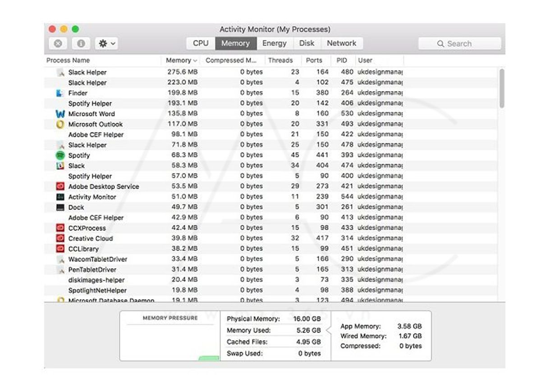Viewport: 541px width, 392px height.
Task: Switch to the CPU tab
Action: tap(201, 43)
